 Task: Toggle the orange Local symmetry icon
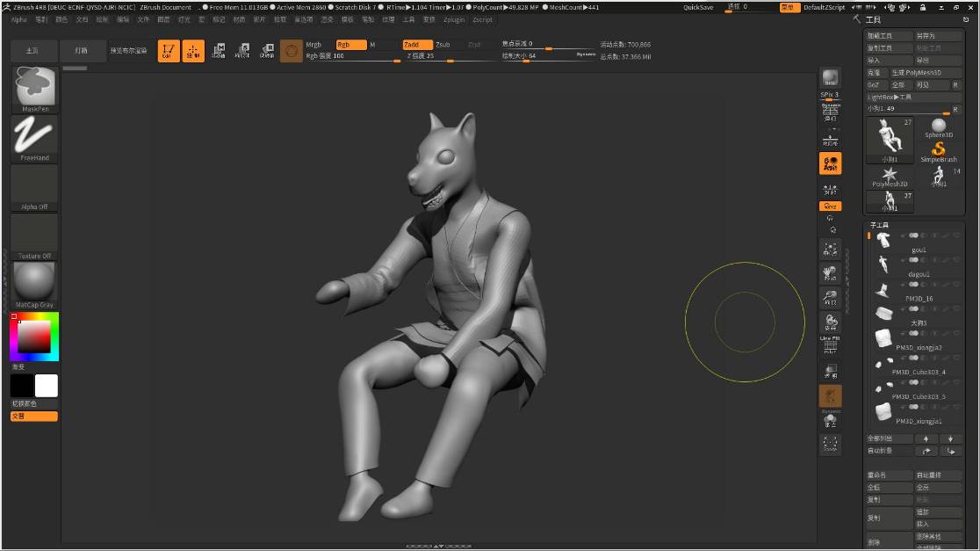(830, 163)
